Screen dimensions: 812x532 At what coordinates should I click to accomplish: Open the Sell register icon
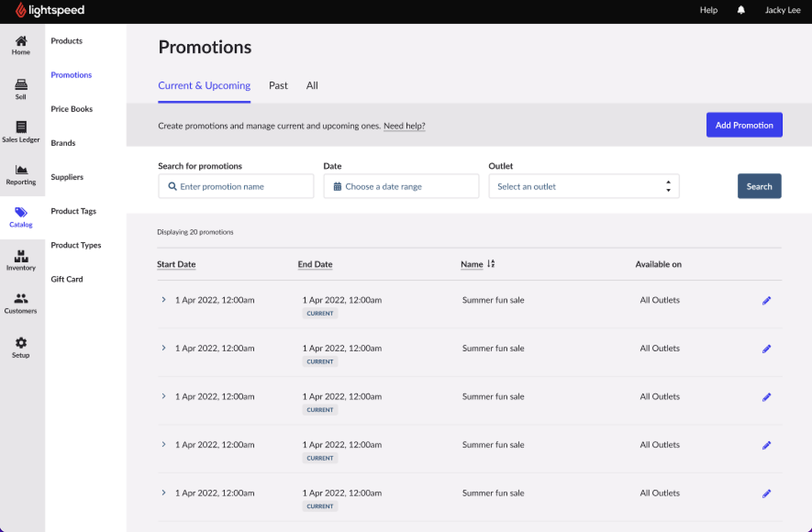coord(21,89)
